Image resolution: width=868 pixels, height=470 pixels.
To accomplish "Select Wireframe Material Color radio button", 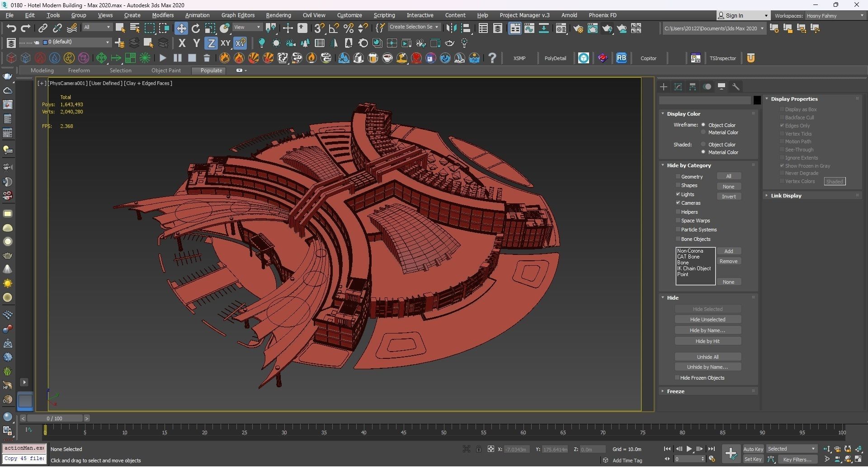I will [703, 132].
